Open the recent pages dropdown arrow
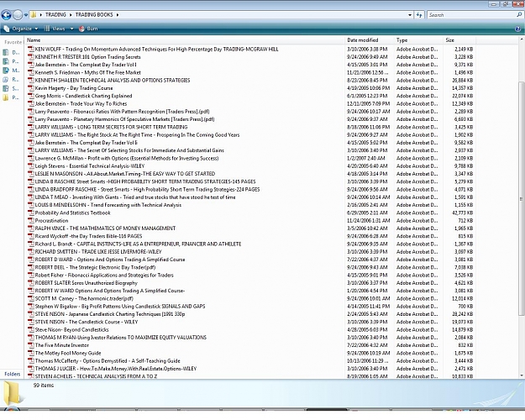 [26, 15]
